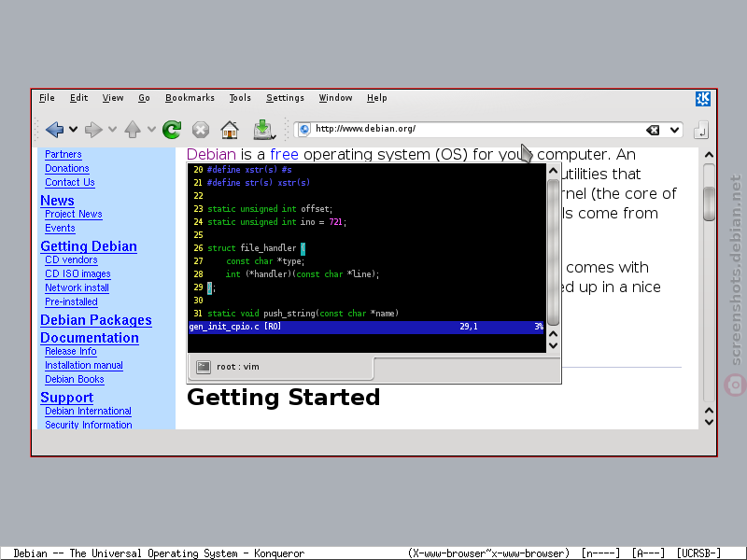This screenshot has width=747, height=560.
Task: Click the Contact Us link
Action: click(70, 182)
